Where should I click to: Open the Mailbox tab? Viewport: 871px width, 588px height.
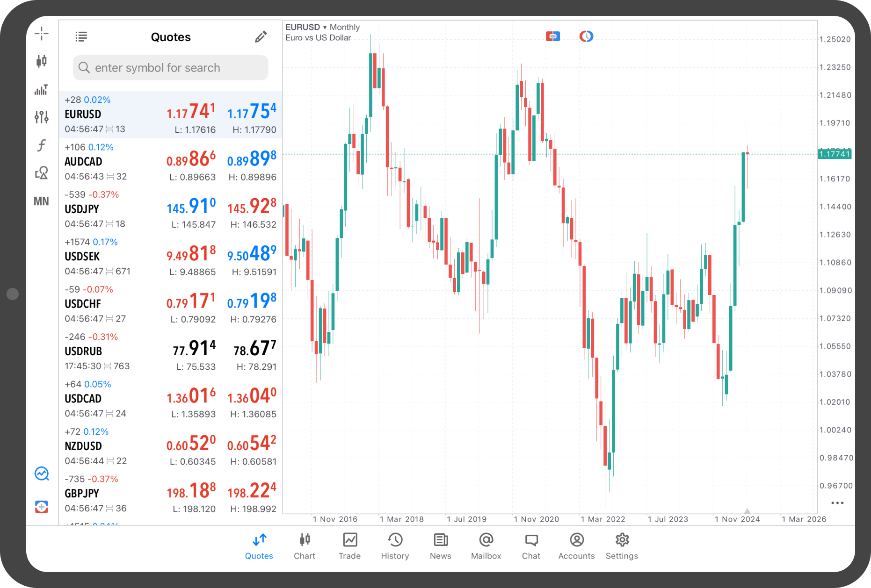point(486,546)
